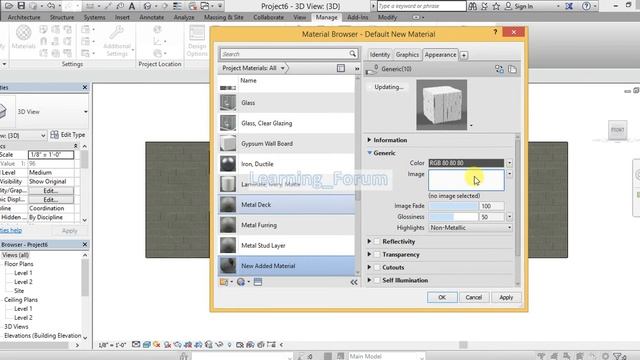Close the Properties palette
Viewport: 640px width, 360px height.
coord(84,87)
